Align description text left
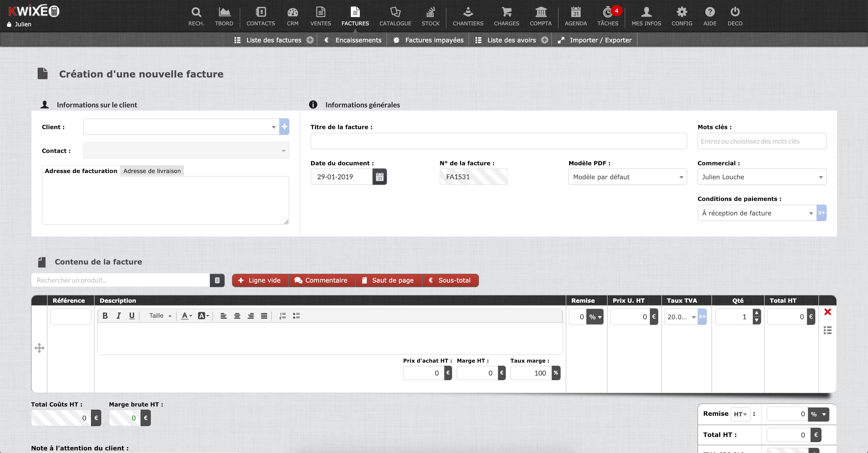Viewport: 868px width, 453px height. 223,316
